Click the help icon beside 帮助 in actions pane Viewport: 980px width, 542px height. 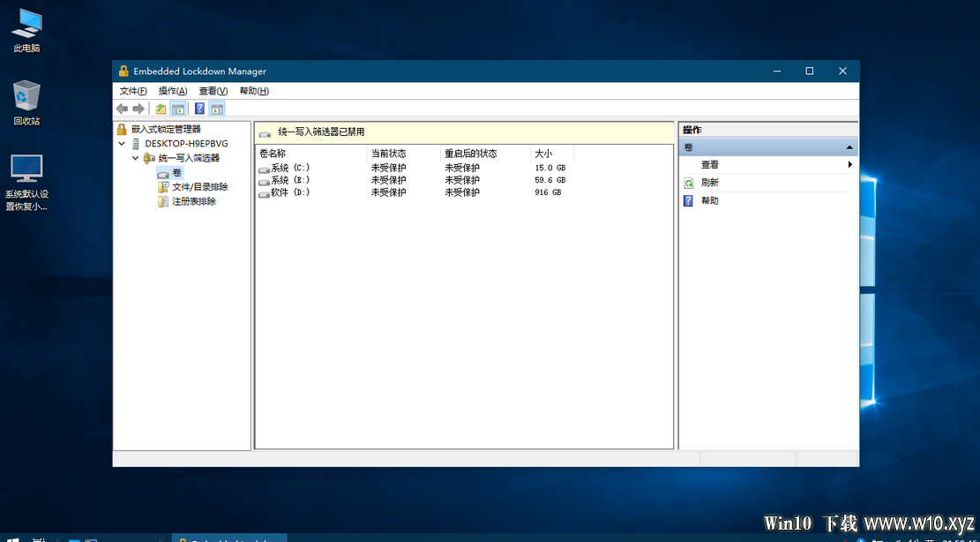688,200
